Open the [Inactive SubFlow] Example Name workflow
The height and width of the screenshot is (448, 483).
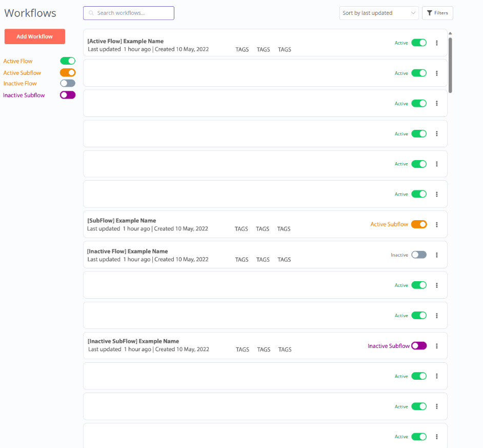(x=133, y=341)
